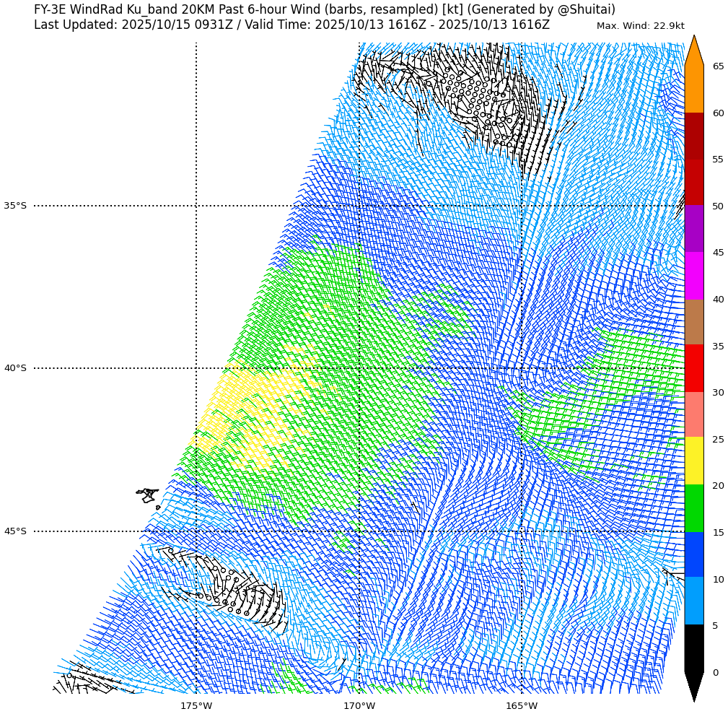Select the salmon 25-30 kt colorbar swatch
The height and width of the screenshot is (714, 728).
(693, 414)
